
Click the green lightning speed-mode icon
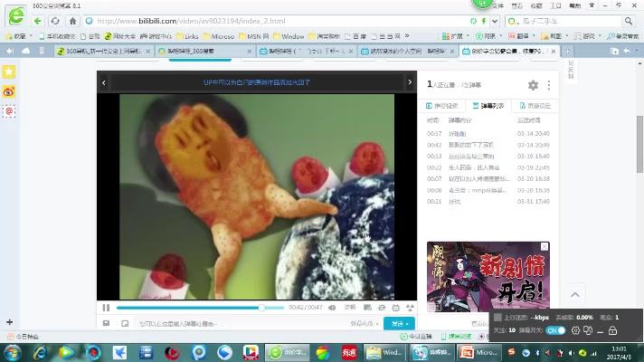[x=484, y=21]
